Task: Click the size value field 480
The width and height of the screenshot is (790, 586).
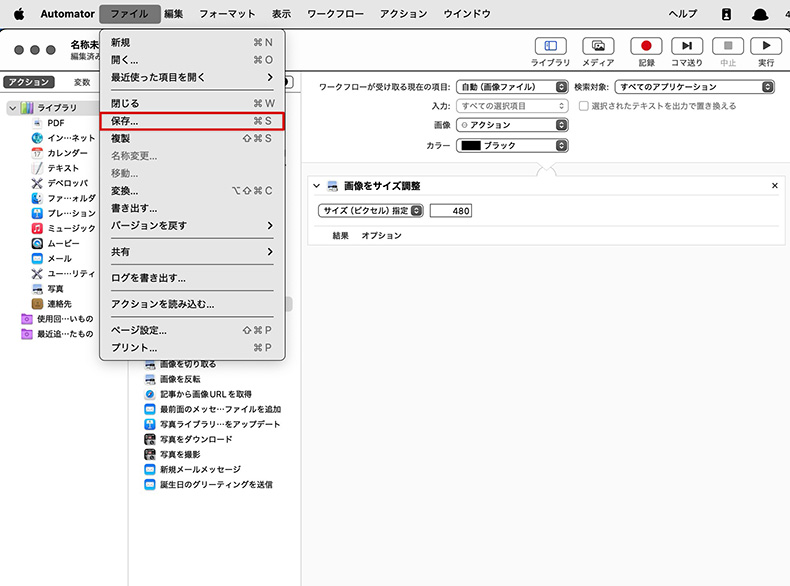Action: tap(451, 211)
